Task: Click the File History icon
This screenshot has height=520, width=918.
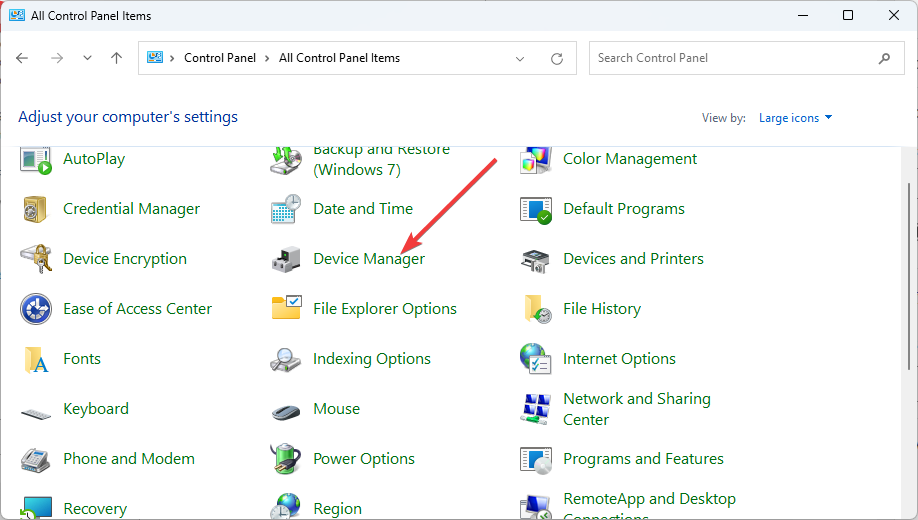Action: click(x=537, y=309)
